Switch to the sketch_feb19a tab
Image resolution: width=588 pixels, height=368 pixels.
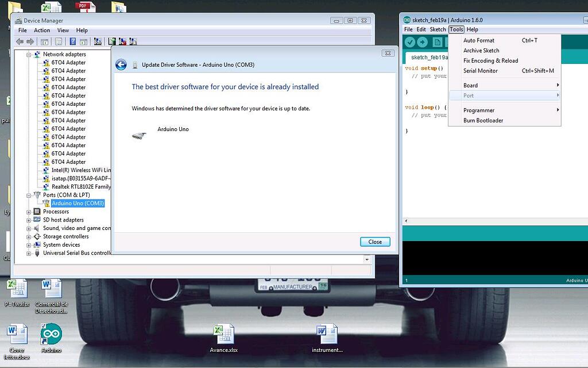coord(427,57)
